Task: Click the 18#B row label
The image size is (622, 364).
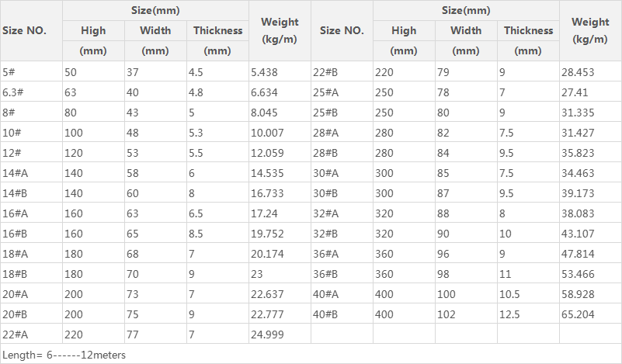Action: pos(16,274)
